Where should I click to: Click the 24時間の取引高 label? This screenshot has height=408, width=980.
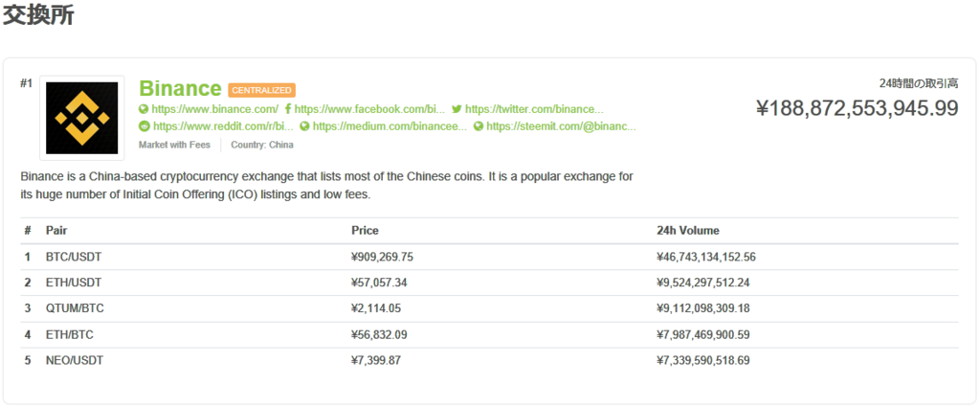[918, 82]
